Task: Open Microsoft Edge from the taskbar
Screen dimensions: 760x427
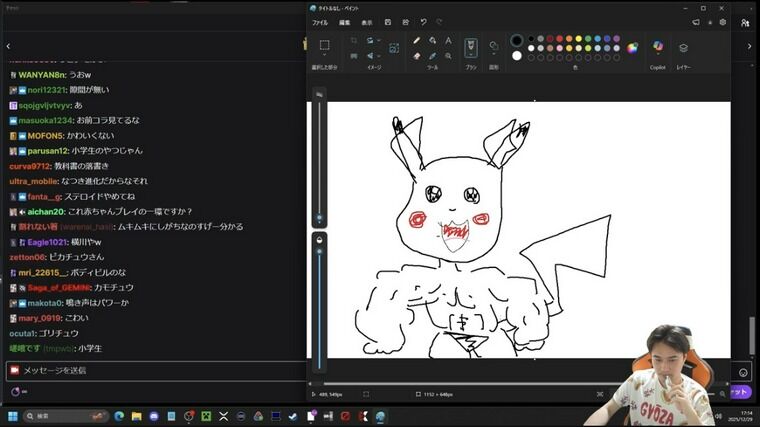Action: pos(119,416)
